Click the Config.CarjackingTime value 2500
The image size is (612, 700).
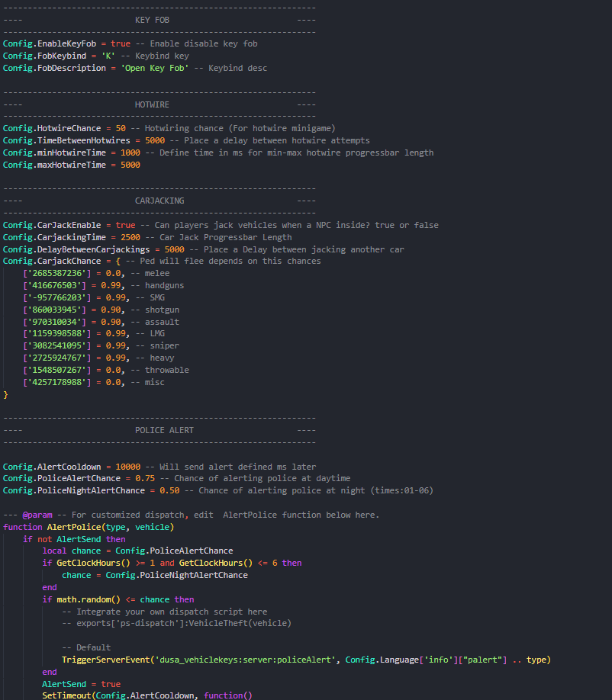pyautogui.click(x=130, y=237)
